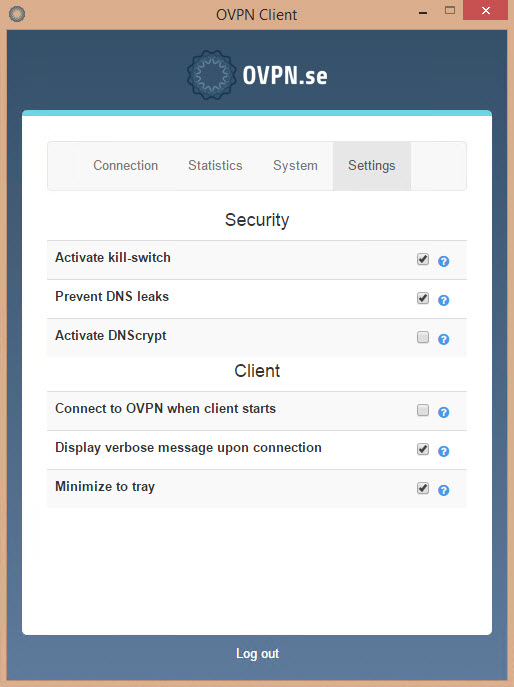Switch to the Connection tab
This screenshot has height=687, width=514.
125,166
